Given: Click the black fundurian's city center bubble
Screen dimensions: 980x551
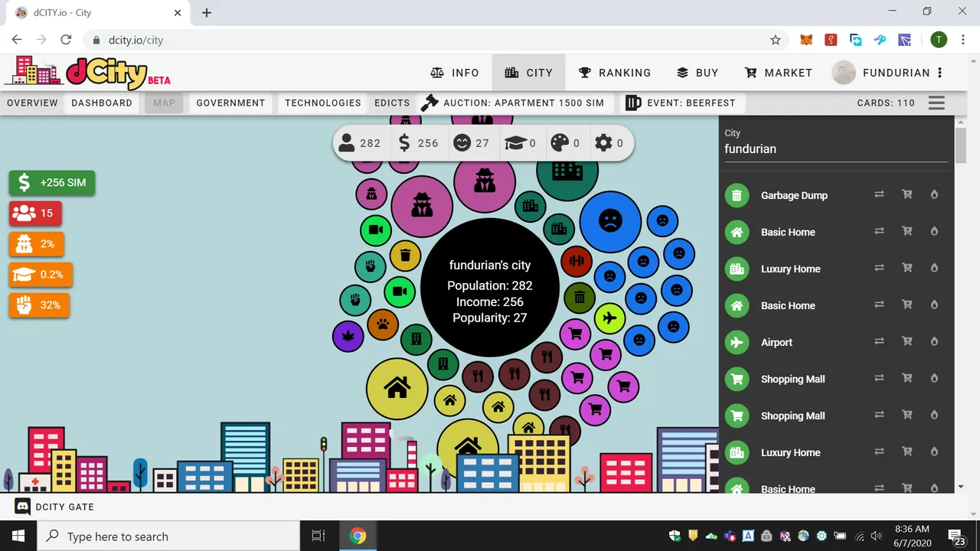Looking at the screenshot, I should tap(490, 287).
